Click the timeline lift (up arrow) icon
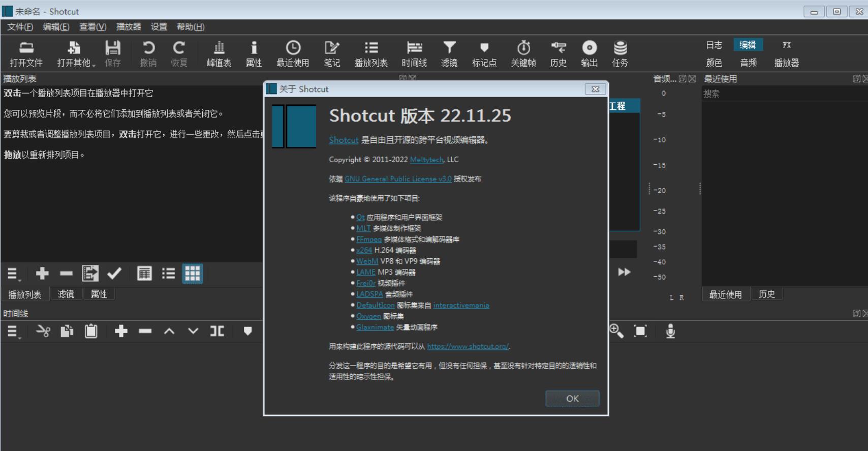Screen dimensions: 868x451 169,332
